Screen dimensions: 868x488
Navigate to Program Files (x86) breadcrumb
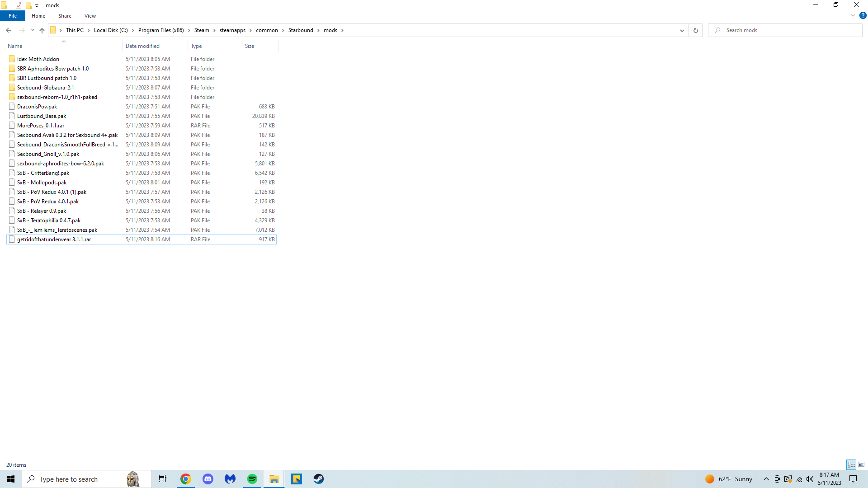(161, 30)
